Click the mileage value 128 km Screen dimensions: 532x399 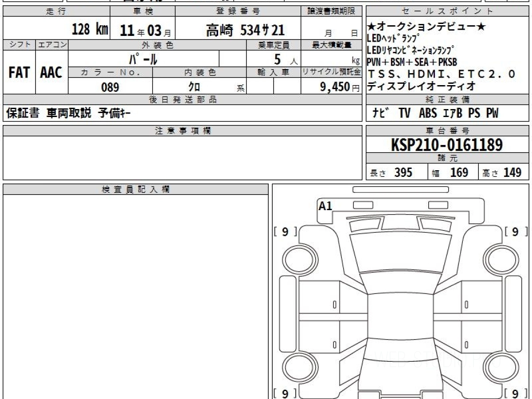pyautogui.click(x=90, y=30)
